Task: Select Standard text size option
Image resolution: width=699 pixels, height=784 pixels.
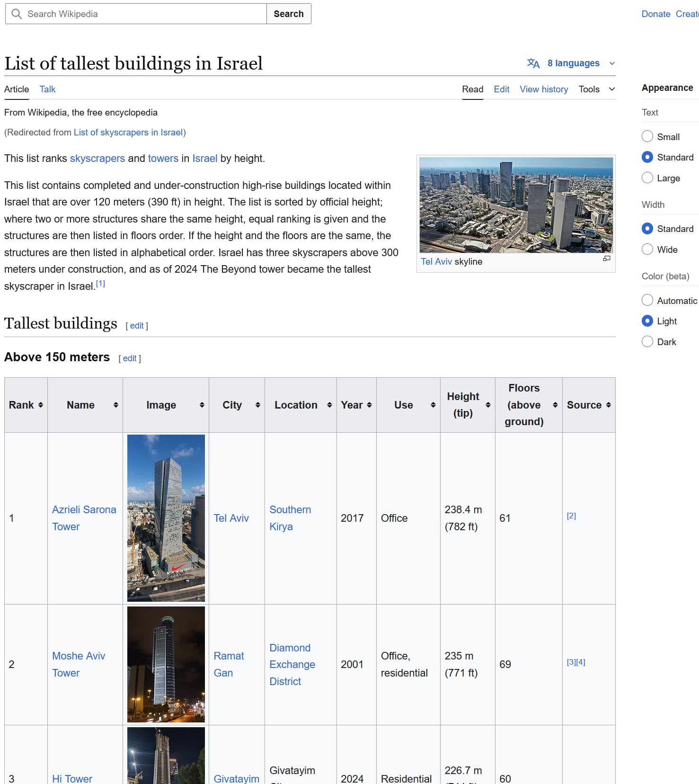Action: click(647, 157)
